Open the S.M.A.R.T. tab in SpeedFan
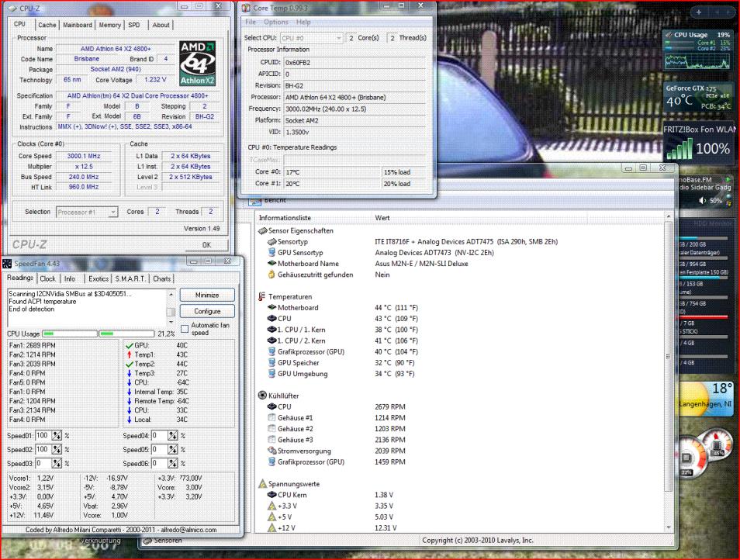Viewport: 740px width, 560px height. pyautogui.click(x=131, y=278)
